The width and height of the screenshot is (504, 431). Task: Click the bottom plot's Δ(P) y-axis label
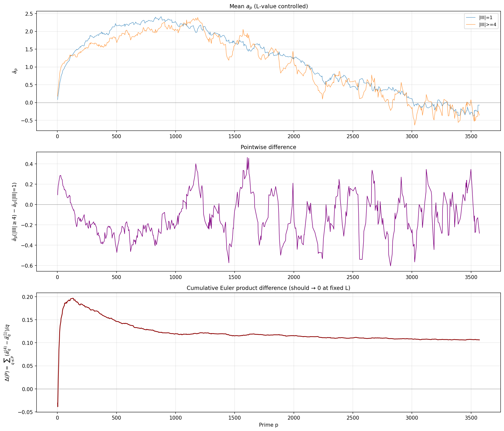pyautogui.click(x=8, y=352)
